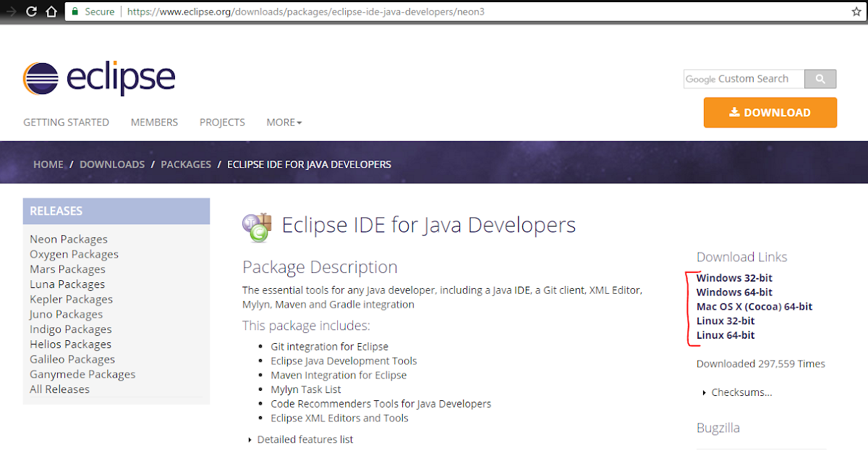Open Luna Packages release
This screenshot has height=456, width=868.
(67, 284)
